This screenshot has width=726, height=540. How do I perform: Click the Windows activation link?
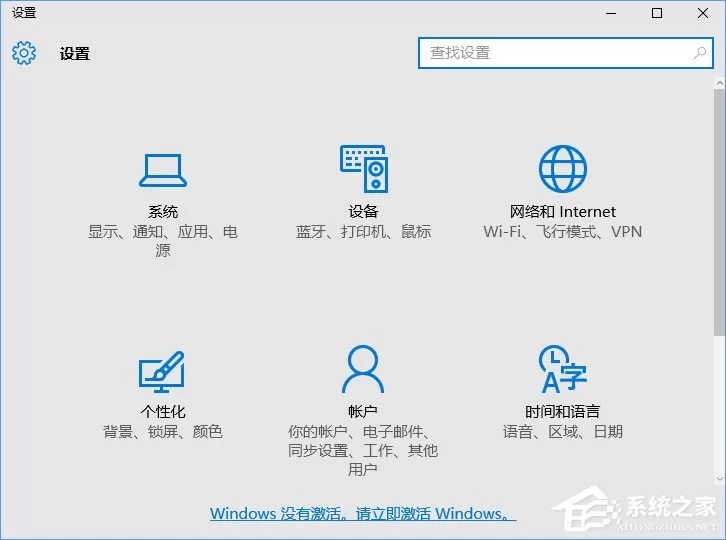(363, 514)
